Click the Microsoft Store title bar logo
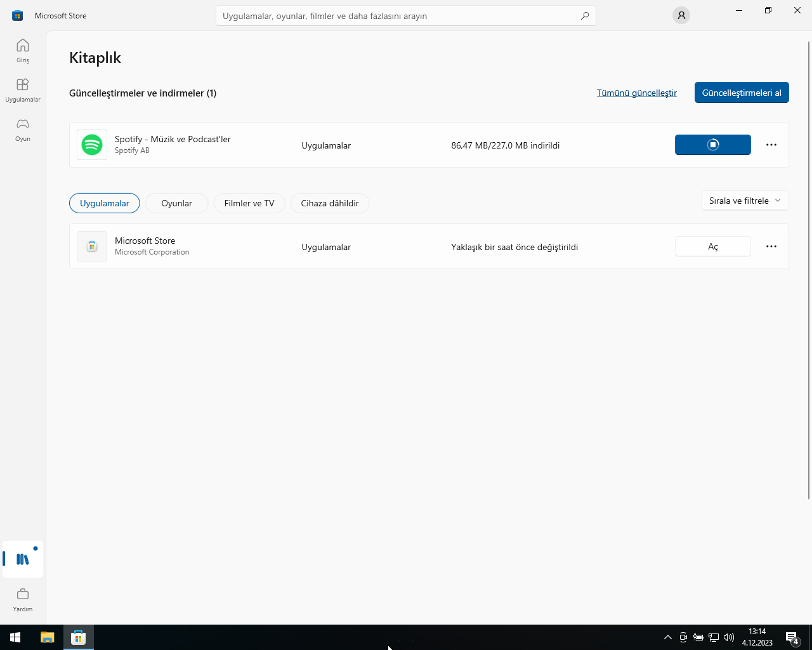Screen dimensions: 812x650 pos(17,16)
